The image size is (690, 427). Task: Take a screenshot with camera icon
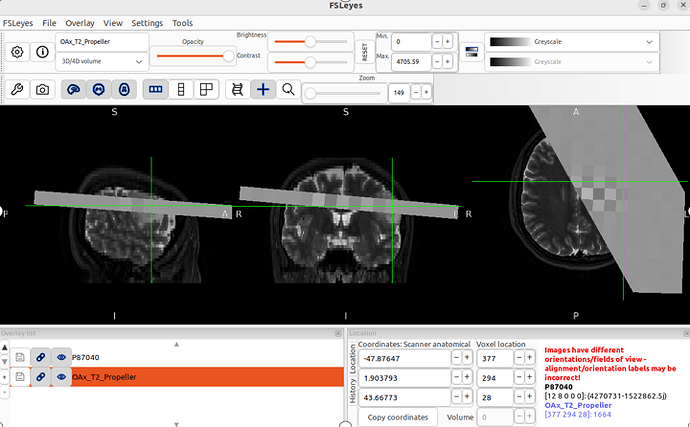(42, 90)
